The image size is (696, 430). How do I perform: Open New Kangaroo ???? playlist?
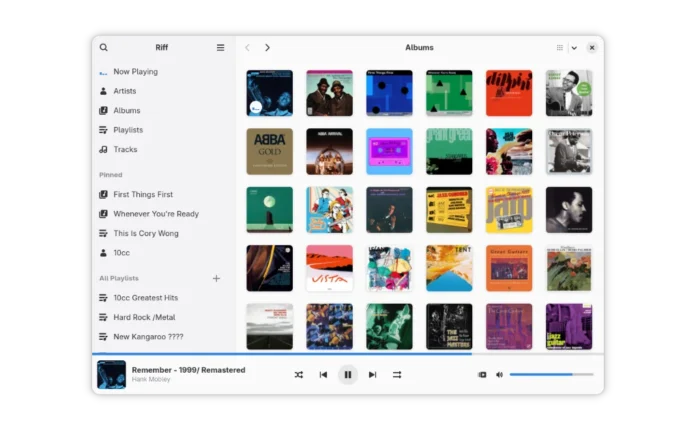tap(162, 337)
